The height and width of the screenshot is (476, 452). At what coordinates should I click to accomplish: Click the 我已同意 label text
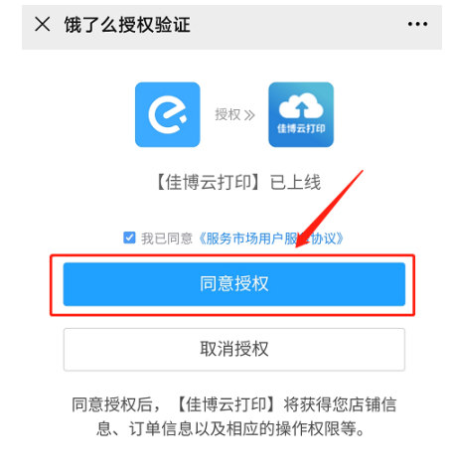click(x=167, y=238)
